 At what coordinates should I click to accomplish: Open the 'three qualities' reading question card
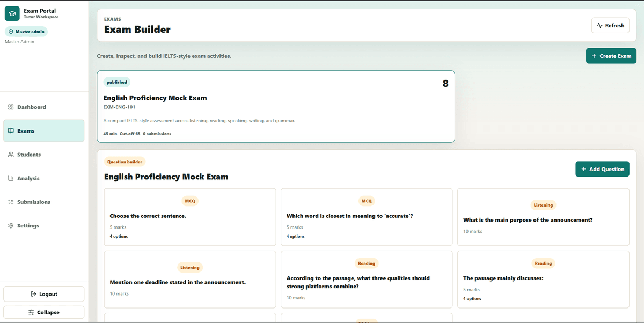(x=367, y=280)
